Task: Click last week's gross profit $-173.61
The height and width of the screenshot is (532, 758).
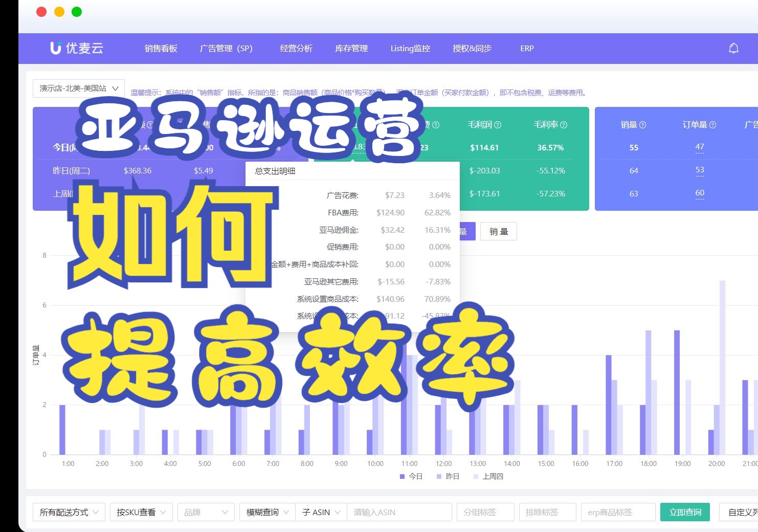Action: pos(484,194)
